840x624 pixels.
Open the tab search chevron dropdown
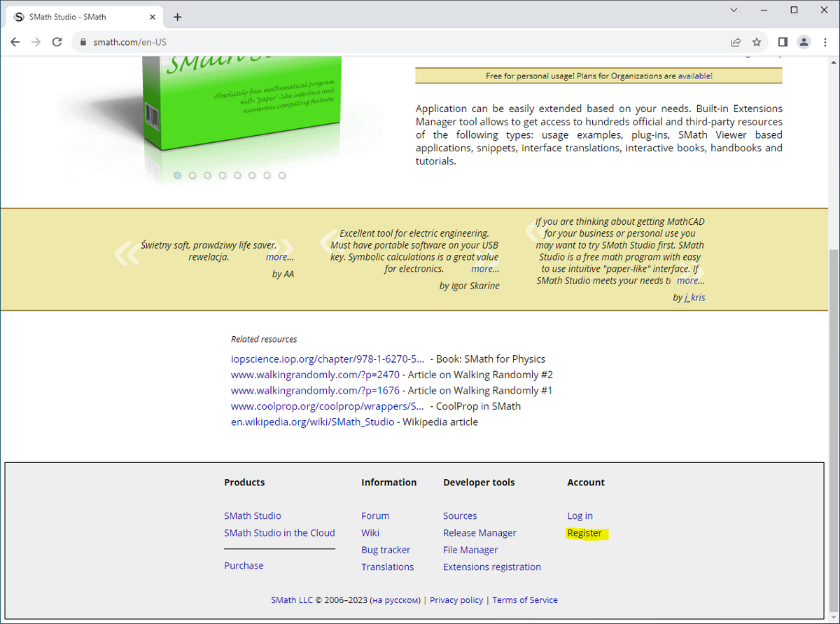click(734, 11)
